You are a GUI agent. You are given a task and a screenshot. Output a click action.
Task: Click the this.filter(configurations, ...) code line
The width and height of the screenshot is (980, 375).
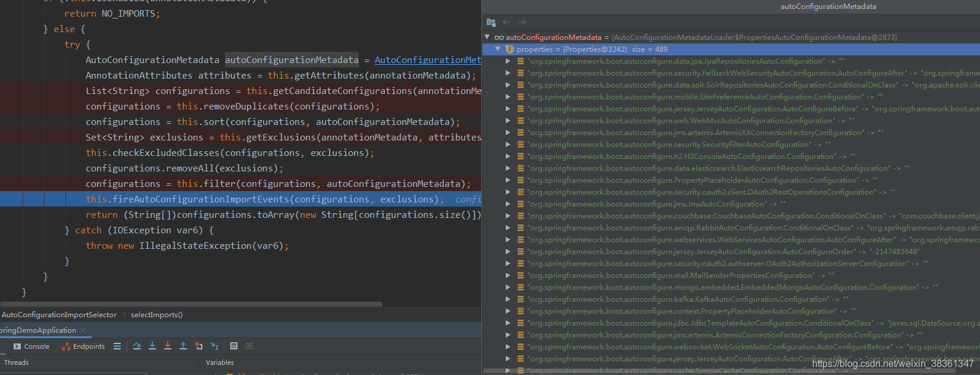278,184
